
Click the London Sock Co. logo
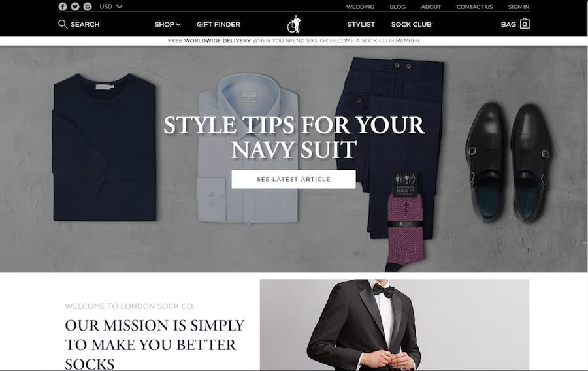tap(294, 24)
